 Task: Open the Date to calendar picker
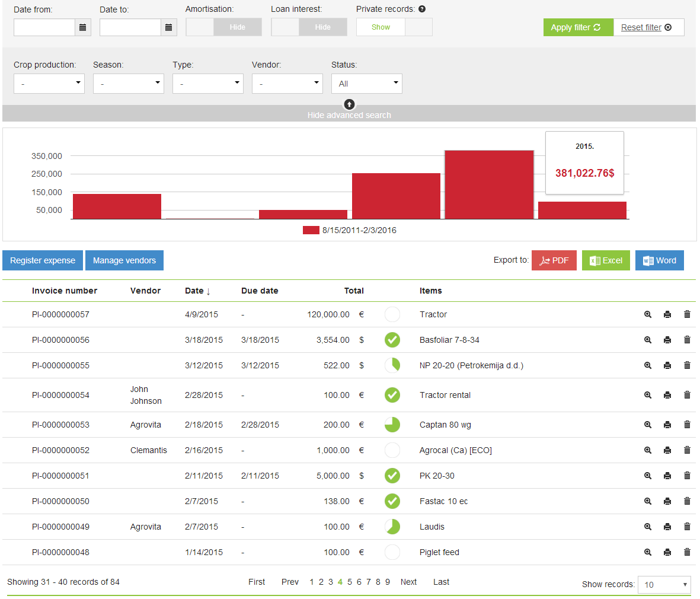pos(169,27)
